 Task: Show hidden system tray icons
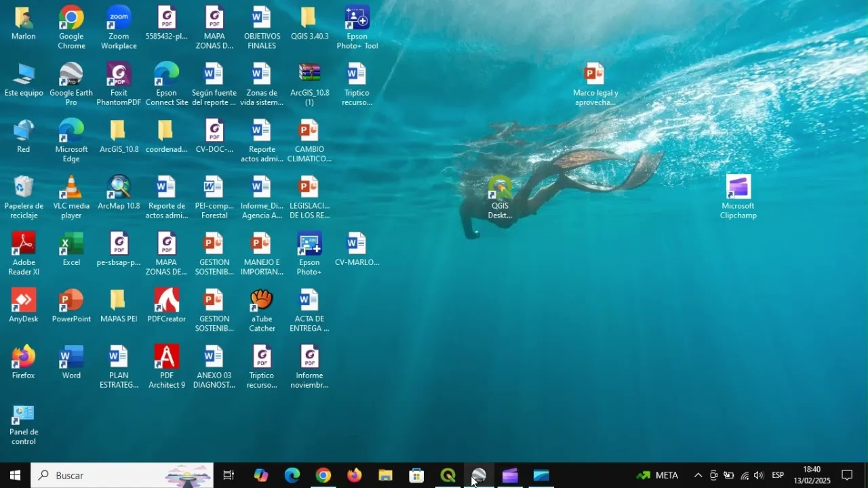coord(698,475)
